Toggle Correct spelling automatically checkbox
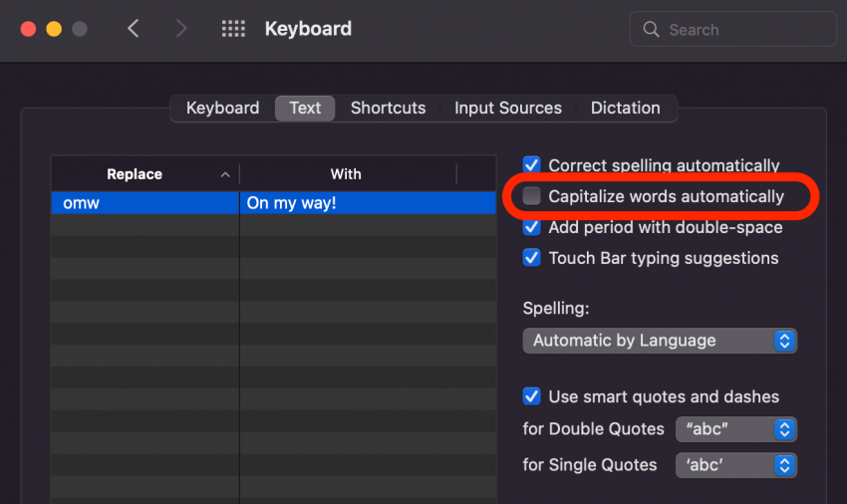 pyautogui.click(x=531, y=164)
